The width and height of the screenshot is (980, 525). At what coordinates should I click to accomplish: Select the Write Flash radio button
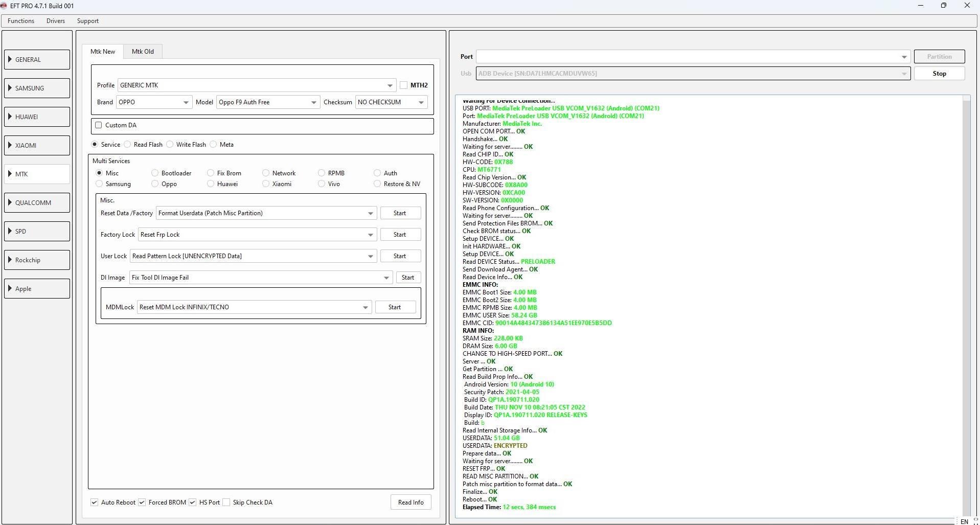pyautogui.click(x=170, y=145)
